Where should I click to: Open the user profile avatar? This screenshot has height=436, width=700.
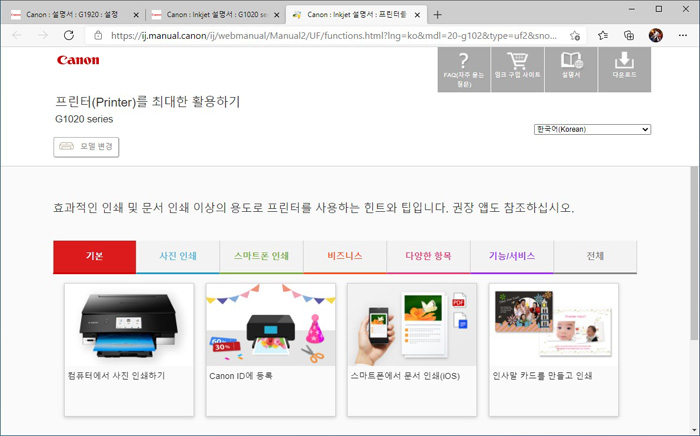tap(656, 35)
